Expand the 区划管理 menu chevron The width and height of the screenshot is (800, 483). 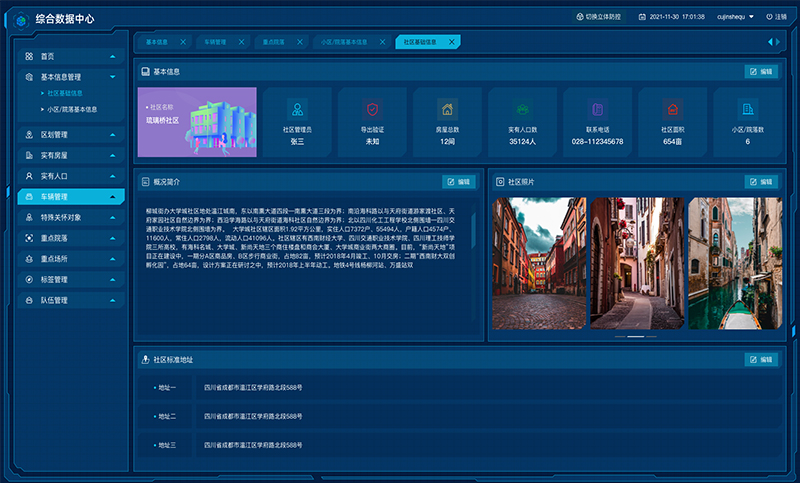click(x=113, y=135)
